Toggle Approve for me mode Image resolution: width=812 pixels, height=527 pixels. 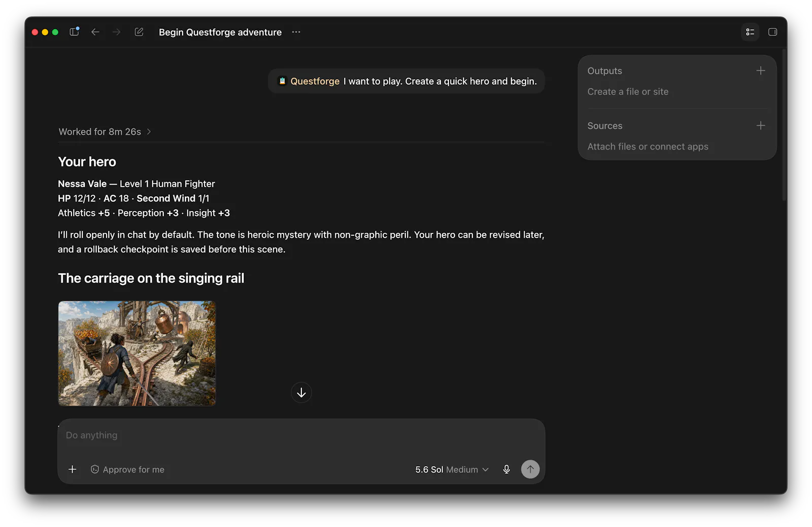coord(127,470)
